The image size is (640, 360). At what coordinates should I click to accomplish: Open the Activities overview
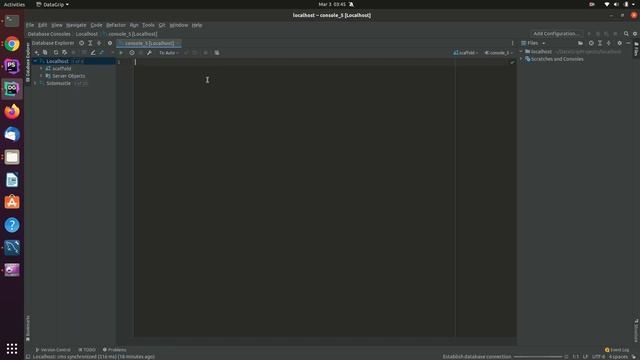(x=14, y=4)
